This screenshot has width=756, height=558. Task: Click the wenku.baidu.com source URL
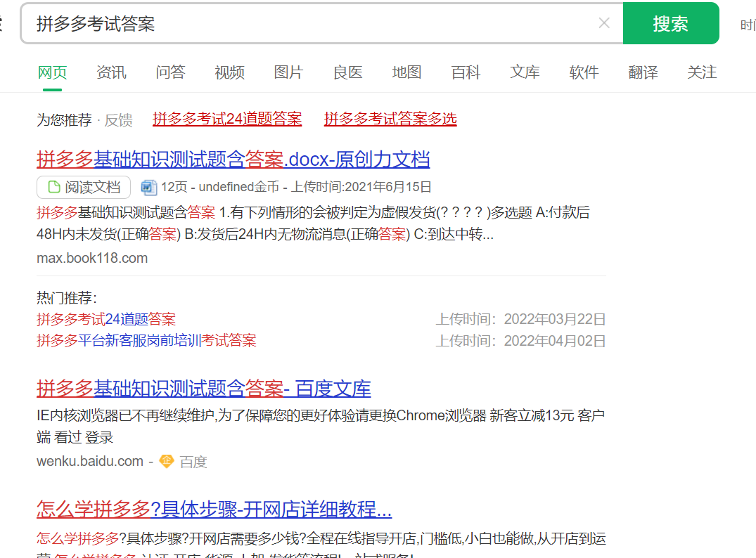pyautogui.click(x=90, y=461)
